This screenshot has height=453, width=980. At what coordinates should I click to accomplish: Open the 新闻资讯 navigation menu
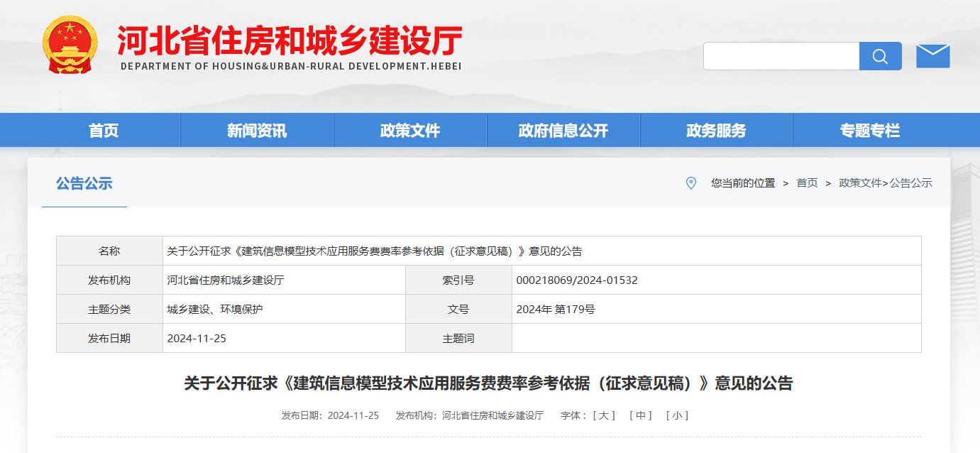click(257, 131)
